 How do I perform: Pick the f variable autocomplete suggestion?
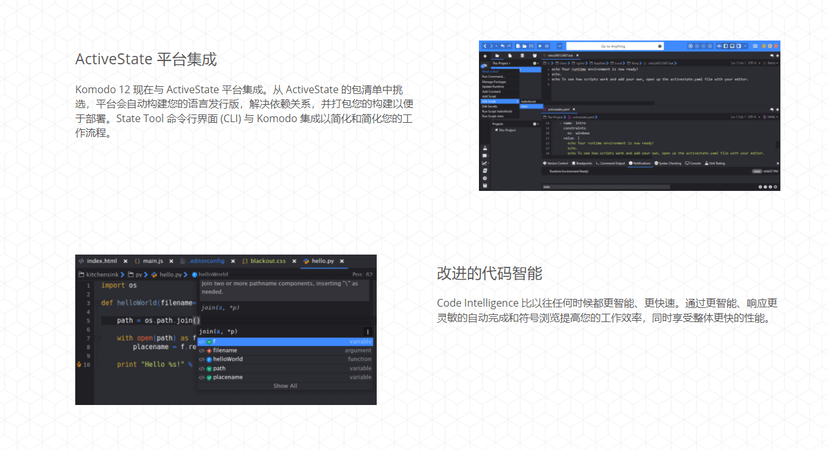point(285,342)
